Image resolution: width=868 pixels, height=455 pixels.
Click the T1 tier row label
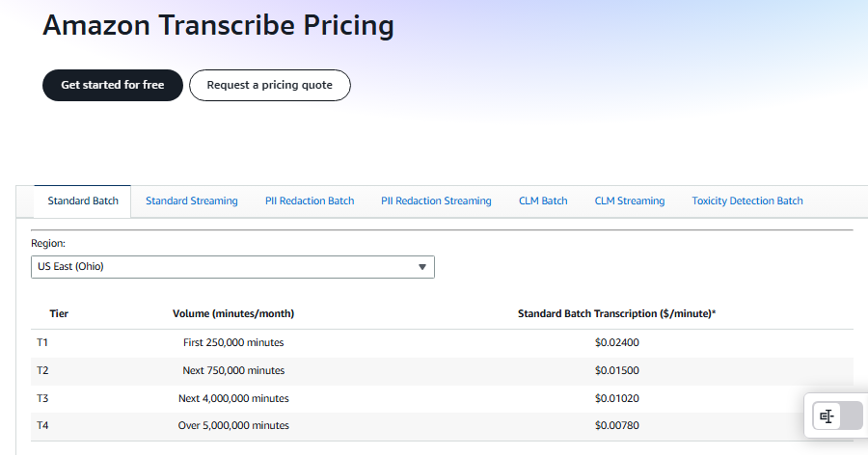42,342
